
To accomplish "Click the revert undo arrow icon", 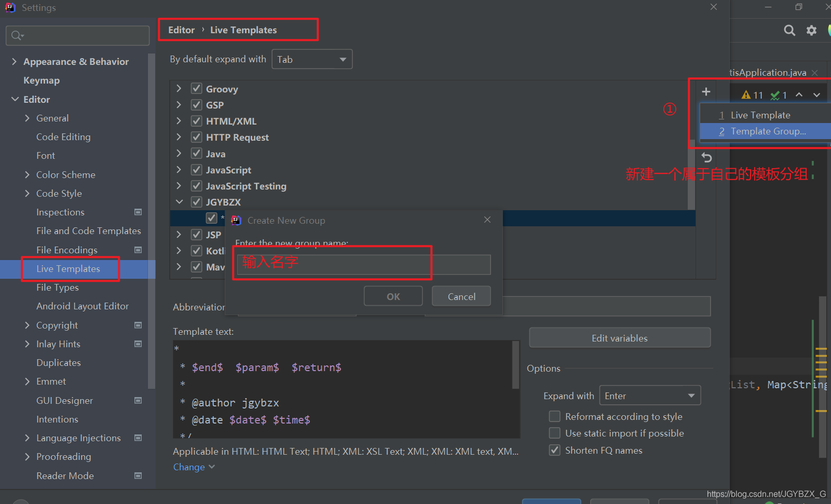I will click(x=706, y=157).
